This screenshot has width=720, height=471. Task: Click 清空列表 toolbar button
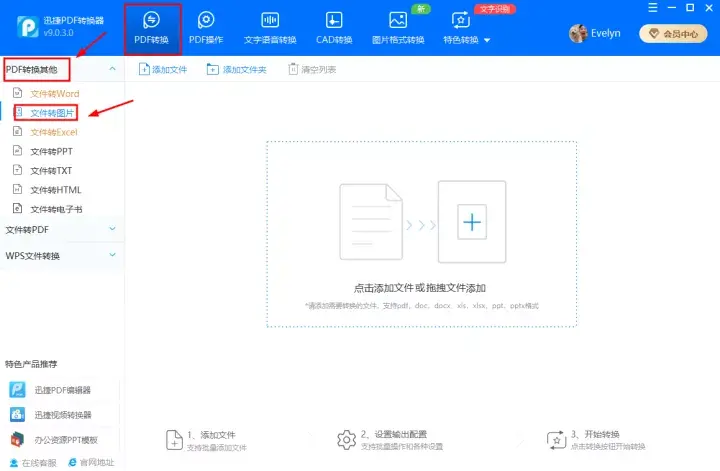(312, 69)
